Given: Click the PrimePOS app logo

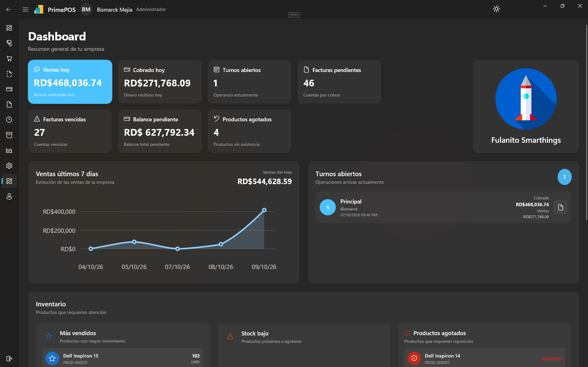Looking at the screenshot, I should (x=39, y=9).
